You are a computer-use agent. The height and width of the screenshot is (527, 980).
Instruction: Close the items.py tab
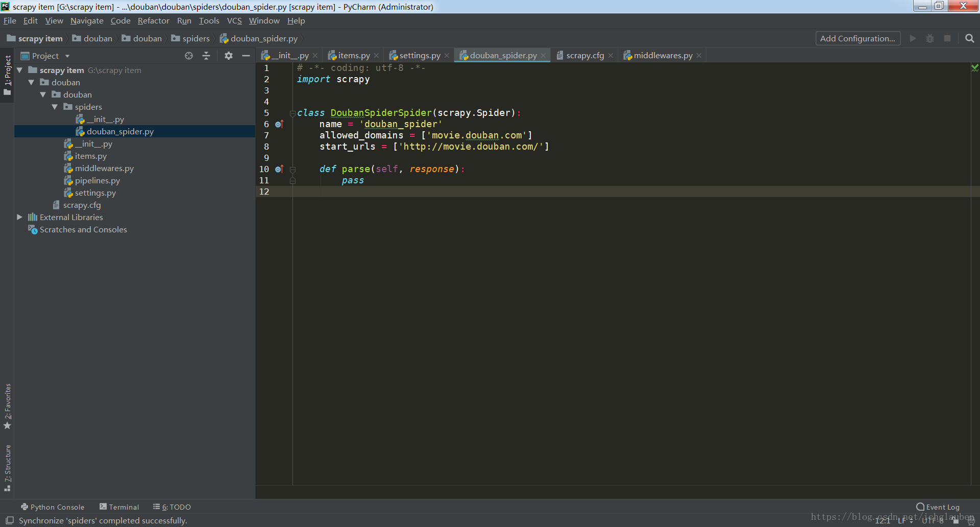click(x=377, y=56)
